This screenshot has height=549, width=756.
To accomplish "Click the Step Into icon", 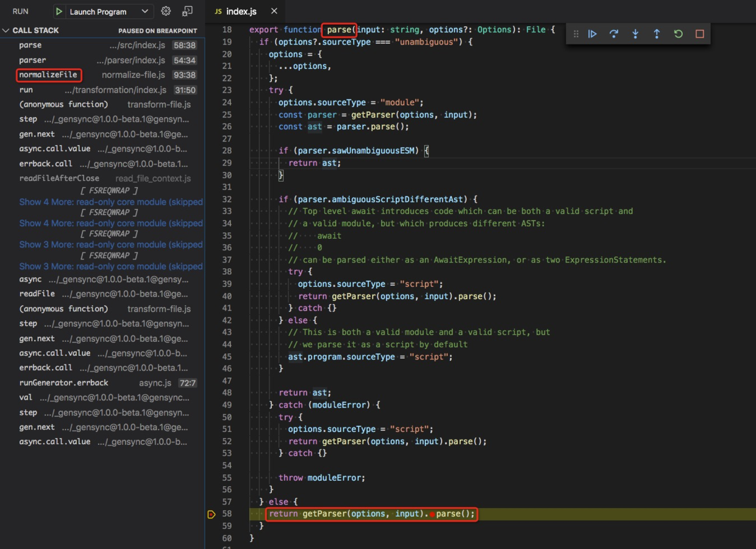I will click(x=635, y=34).
